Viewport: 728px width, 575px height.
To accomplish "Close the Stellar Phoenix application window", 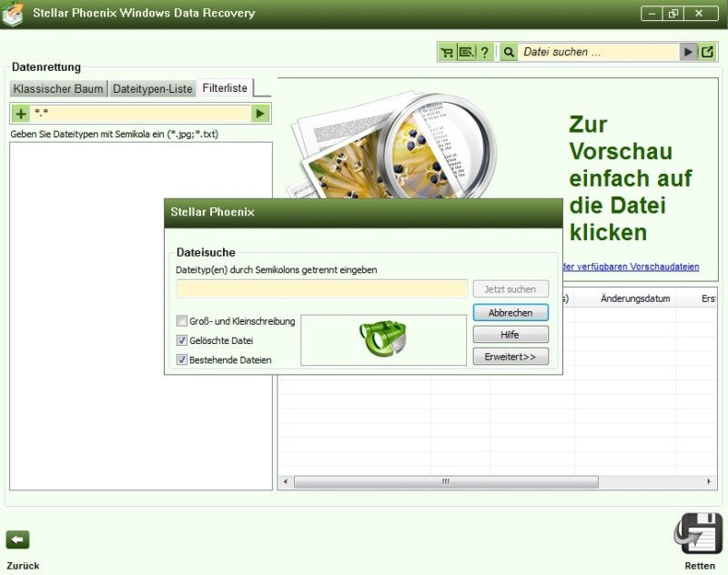I will [x=699, y=14].
